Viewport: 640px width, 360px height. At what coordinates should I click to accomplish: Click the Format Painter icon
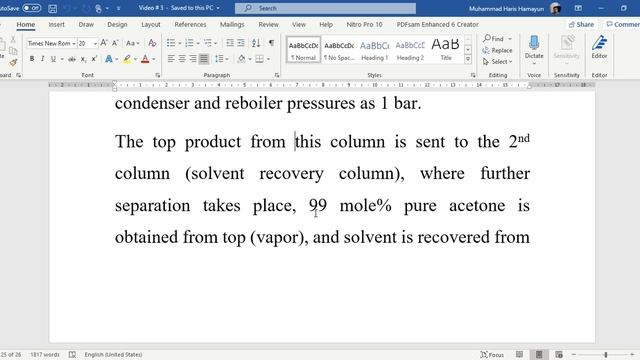[x=13, y=62]
